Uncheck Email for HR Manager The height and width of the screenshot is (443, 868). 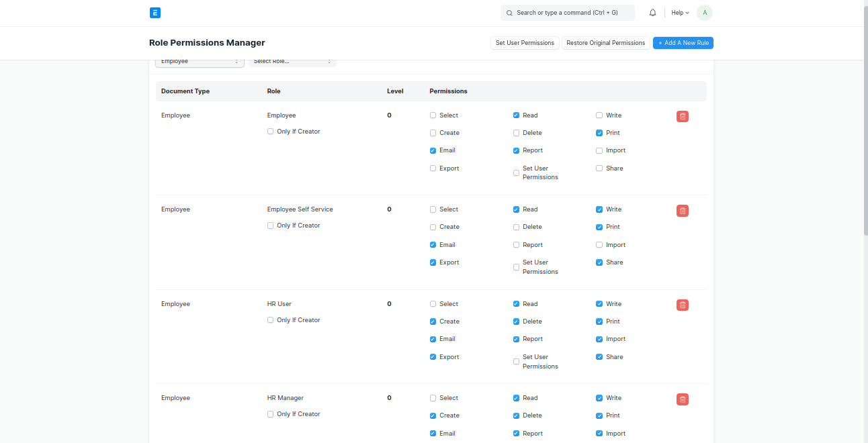(x=433, y=434)
